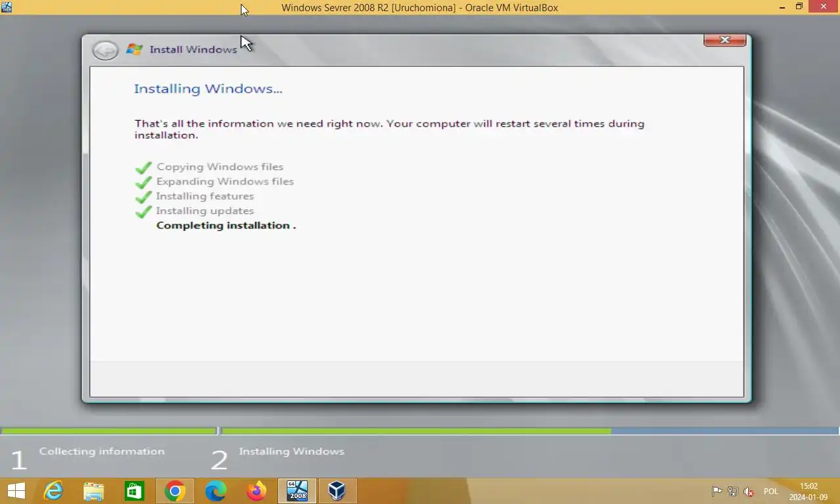Click the network tray icon

[x=733, y=492]
